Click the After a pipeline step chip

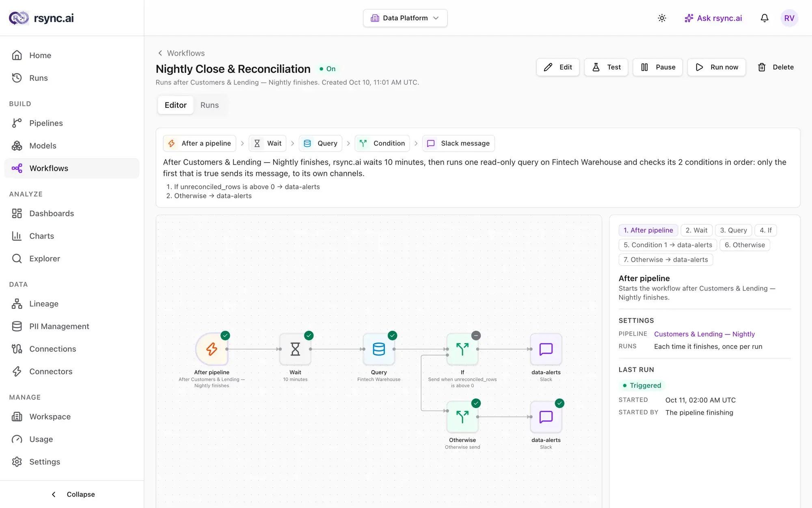pyautogui.click(x=199, y=143)
